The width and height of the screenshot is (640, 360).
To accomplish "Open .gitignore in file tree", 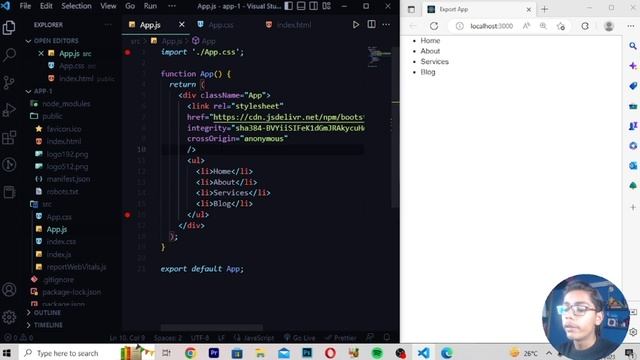I will (x=58, y=280).
